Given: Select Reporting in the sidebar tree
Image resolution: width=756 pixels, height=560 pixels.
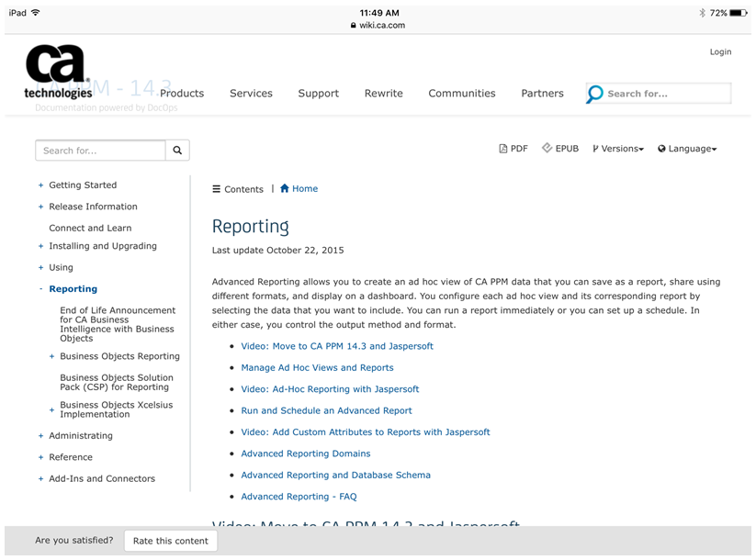Looking at the screenshot, I should tap(73, 288).
